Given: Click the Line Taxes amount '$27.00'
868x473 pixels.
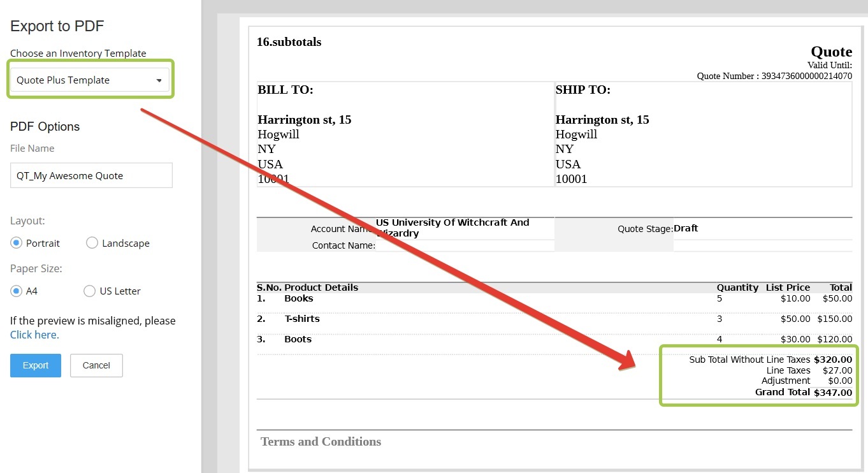Looking at the screenshot, I should (x=837, y=370).
